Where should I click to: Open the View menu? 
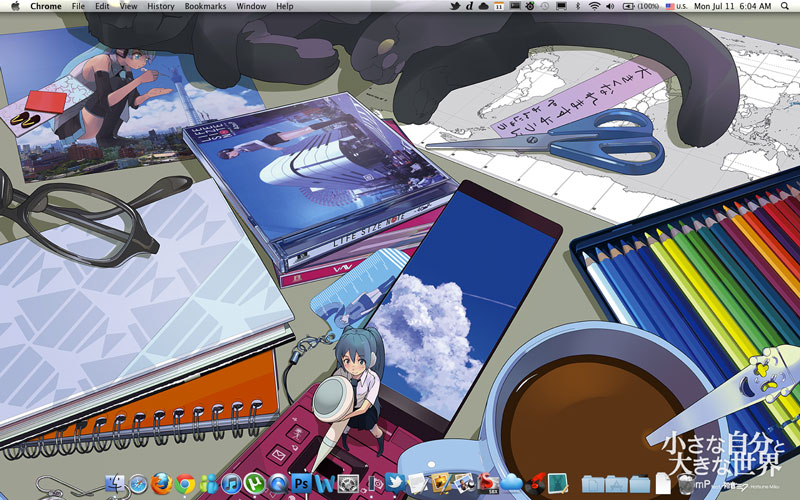(x=129, y=6)
